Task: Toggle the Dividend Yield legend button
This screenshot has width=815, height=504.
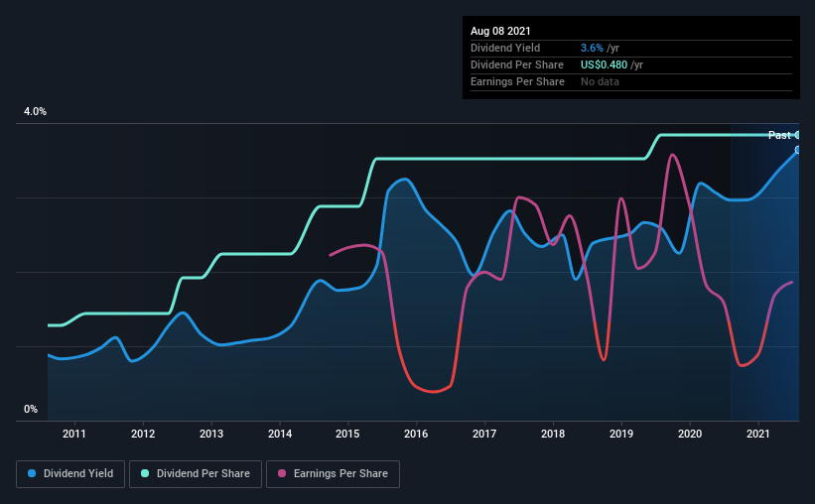Action: click(x=70, y=474)
